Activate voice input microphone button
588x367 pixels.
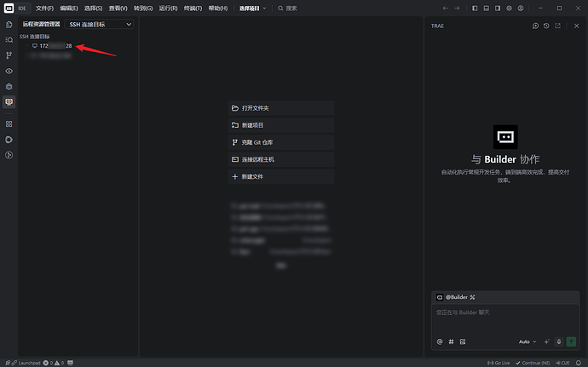point(559,341)
